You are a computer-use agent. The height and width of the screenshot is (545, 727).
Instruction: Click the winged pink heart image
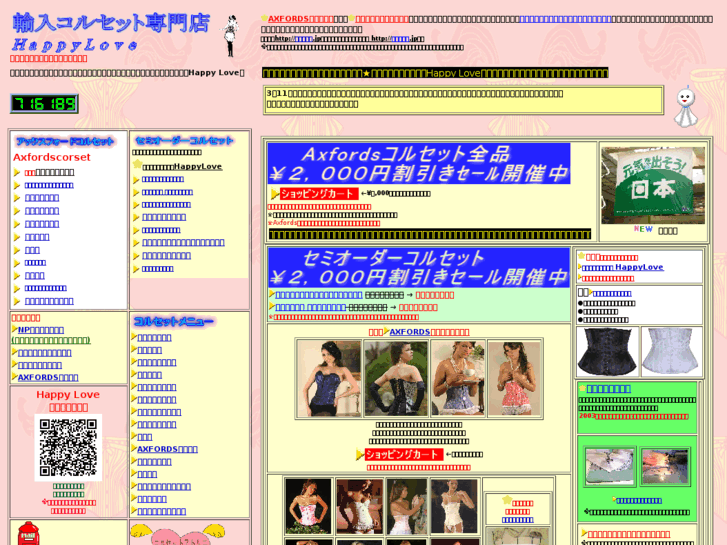[178, 534]
